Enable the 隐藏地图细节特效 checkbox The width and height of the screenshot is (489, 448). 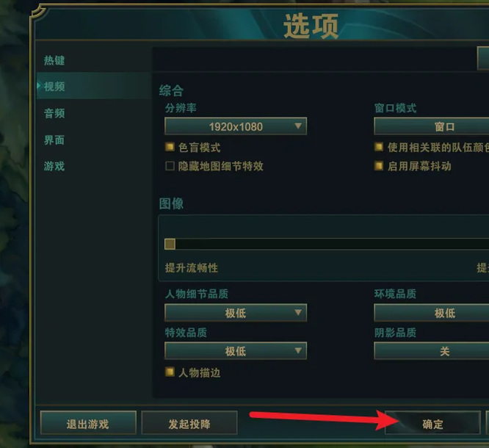point(170,166)
